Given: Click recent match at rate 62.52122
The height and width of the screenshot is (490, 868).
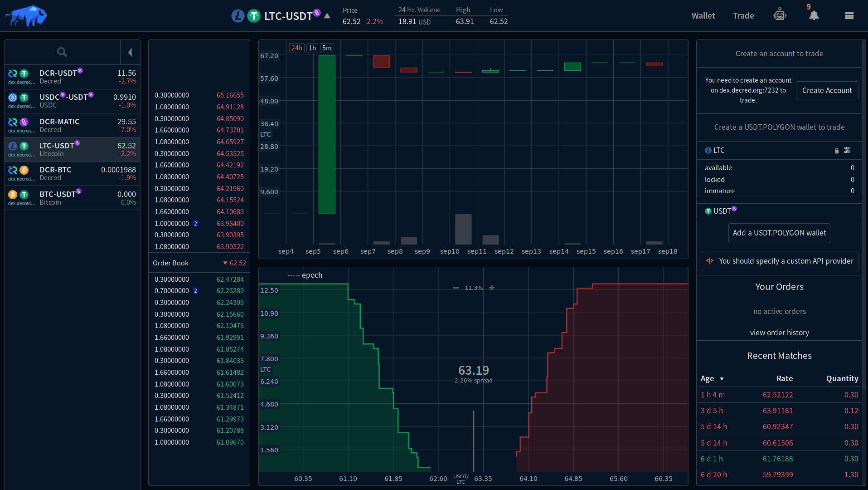Looking at the screenshot, I should (x=779, y=395).
